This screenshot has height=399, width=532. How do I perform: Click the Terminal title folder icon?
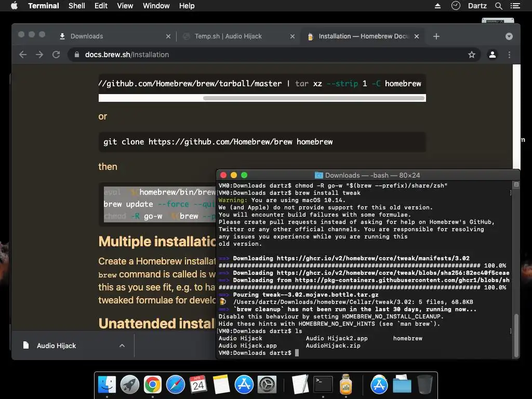coord(318,176)
